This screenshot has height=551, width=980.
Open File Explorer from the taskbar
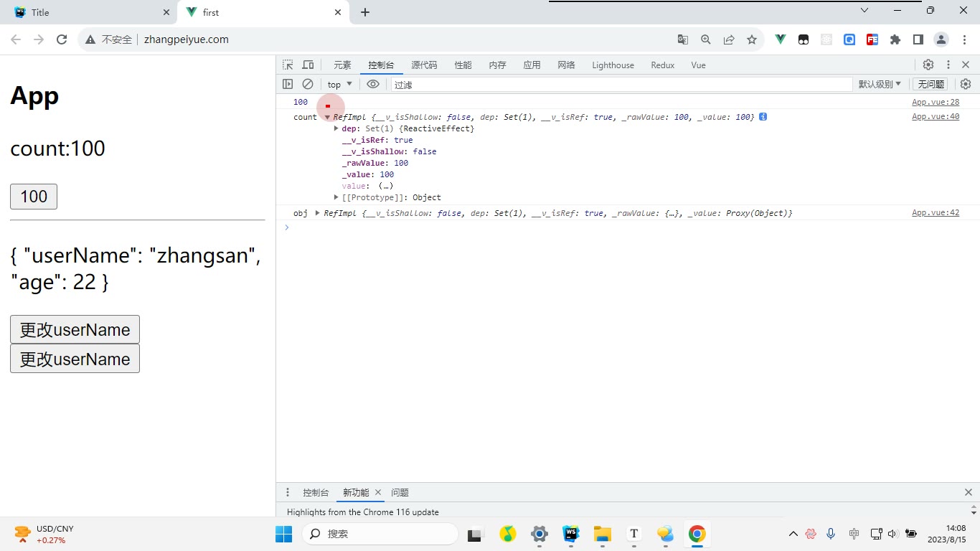click(603, 534)
